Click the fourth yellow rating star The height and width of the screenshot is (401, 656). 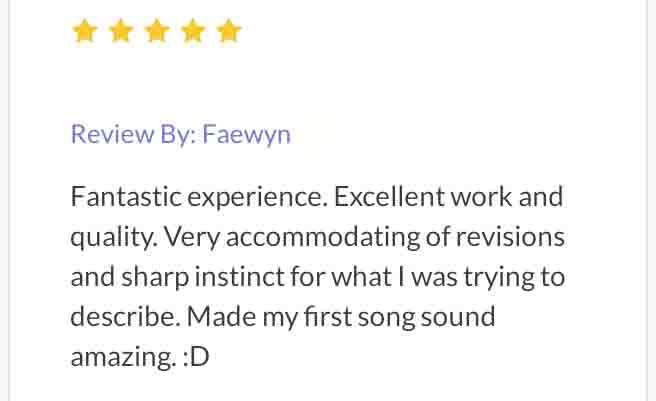tap(193, 31)
